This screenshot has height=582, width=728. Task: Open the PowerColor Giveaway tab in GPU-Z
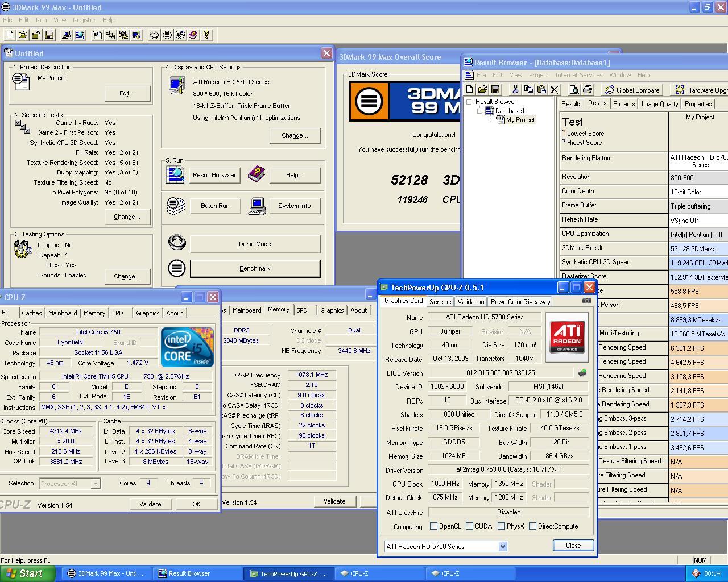coord(520,302)
